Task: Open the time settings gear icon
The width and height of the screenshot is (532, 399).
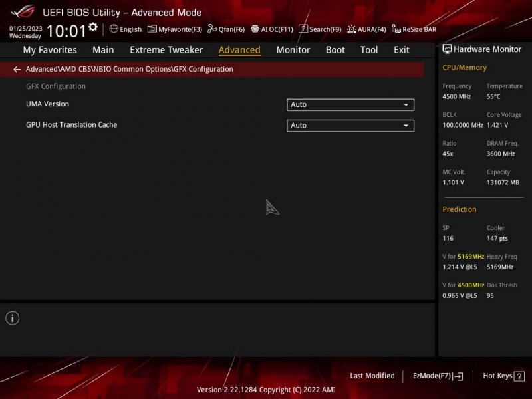Action: [93, 27]
